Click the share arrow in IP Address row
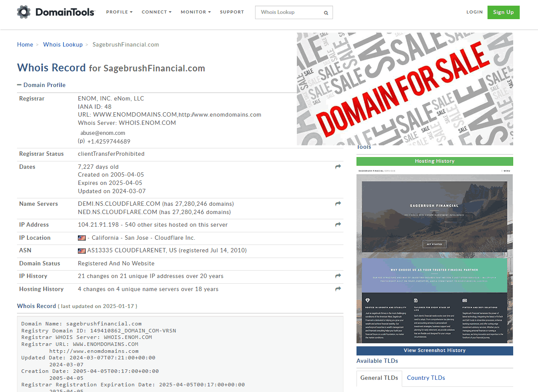The width and height of the screenshot is (538, 392). (x=338, y=224)
